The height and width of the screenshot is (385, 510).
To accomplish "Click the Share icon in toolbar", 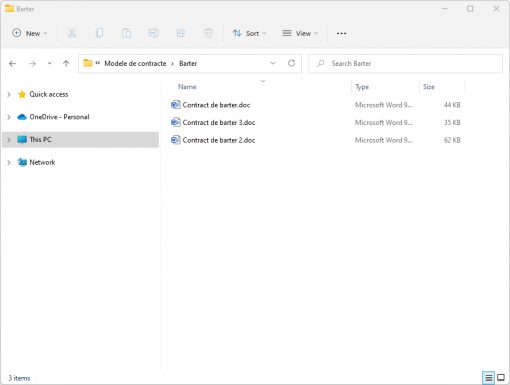I will [181, 33].
